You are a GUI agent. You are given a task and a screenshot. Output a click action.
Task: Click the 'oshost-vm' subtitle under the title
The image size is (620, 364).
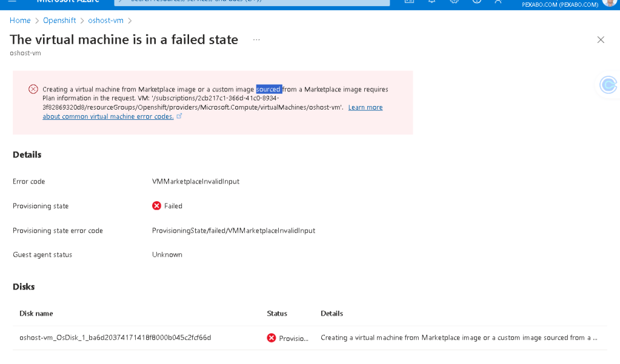25,53
